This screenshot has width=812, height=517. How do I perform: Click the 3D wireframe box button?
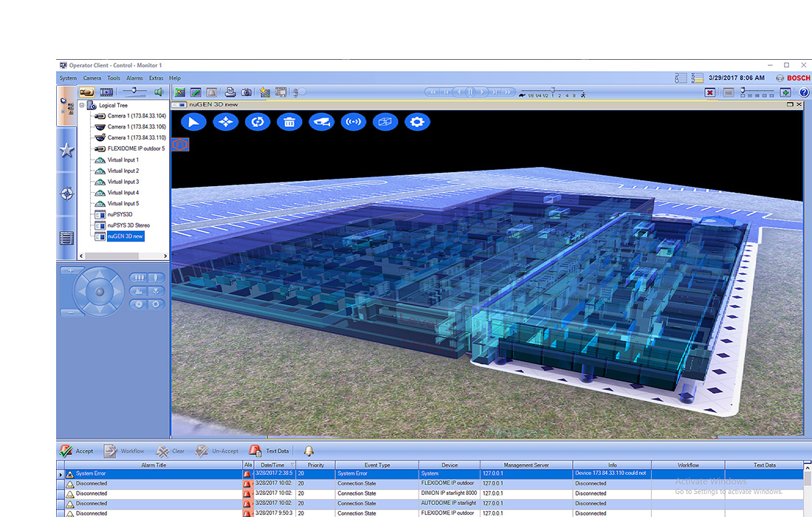tap(385, 123)
